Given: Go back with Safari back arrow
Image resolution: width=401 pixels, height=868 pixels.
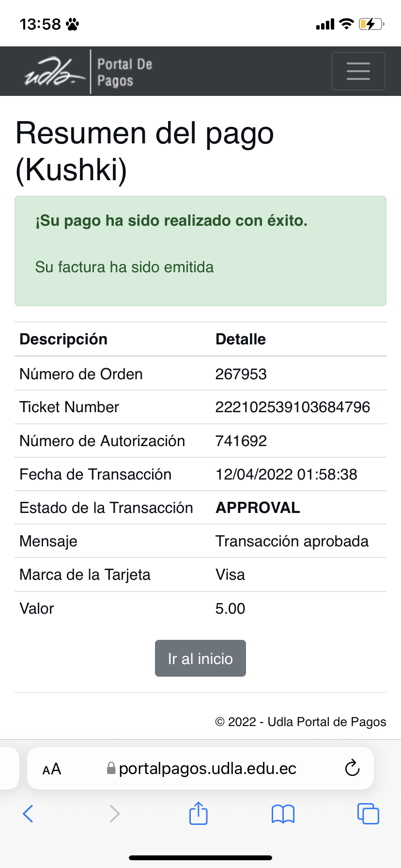Looking at the screenshot, I should pos(28,813).
